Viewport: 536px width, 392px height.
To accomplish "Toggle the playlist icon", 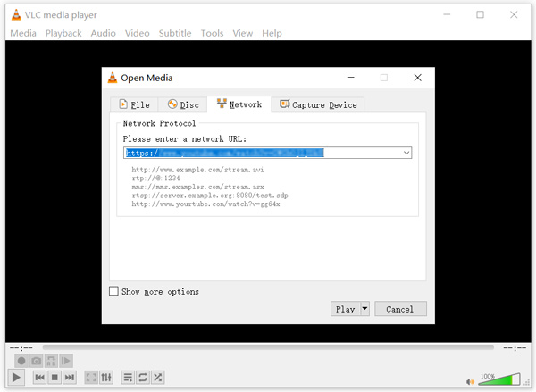I will (128, 378).
